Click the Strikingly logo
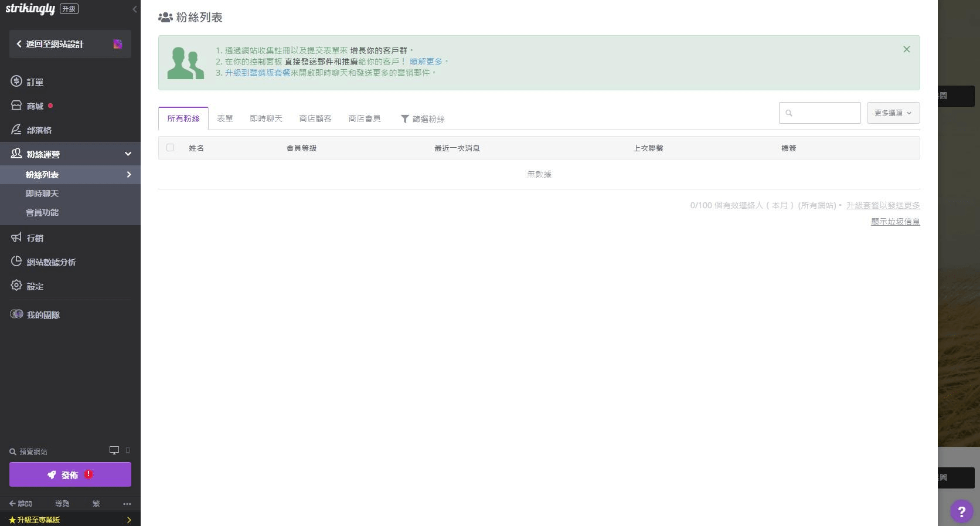The image size is (980, 526). 30,9
